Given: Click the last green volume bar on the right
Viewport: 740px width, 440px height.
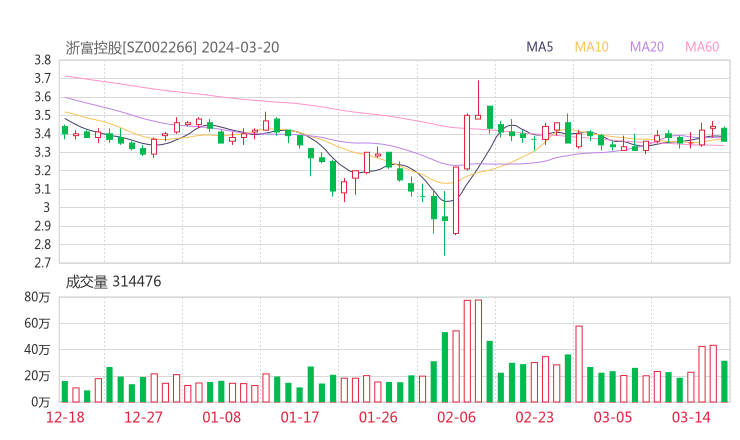Looking at the screenshot, I should point(724,381).
